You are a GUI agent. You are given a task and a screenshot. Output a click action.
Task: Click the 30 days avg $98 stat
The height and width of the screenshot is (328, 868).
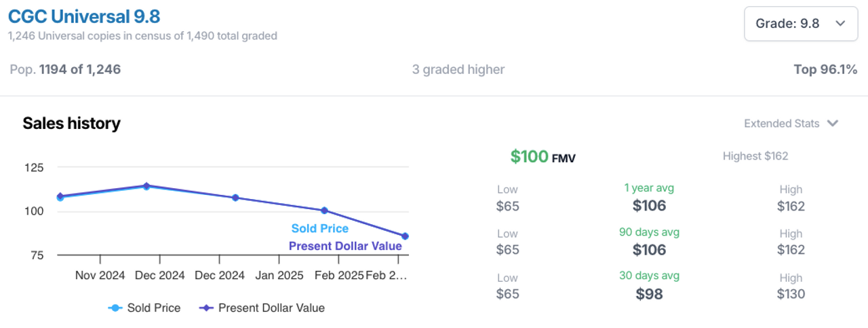pos(649,286)
